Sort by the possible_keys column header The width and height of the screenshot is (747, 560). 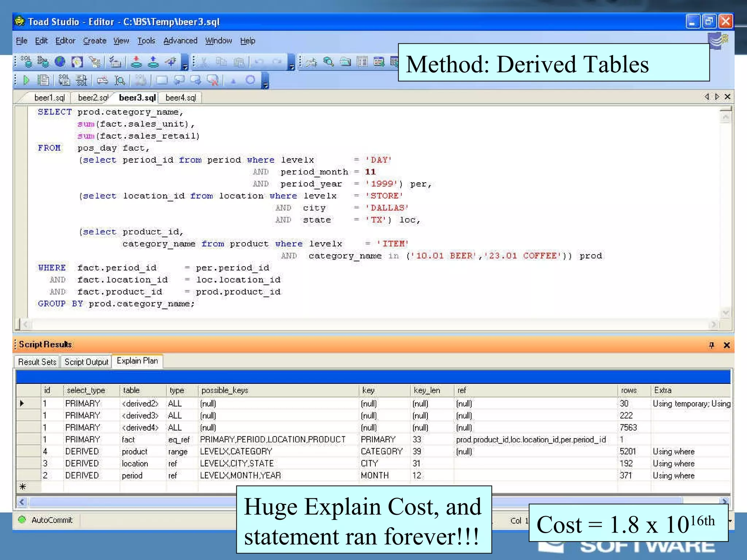pyautogui.click(x=278, y=390)
